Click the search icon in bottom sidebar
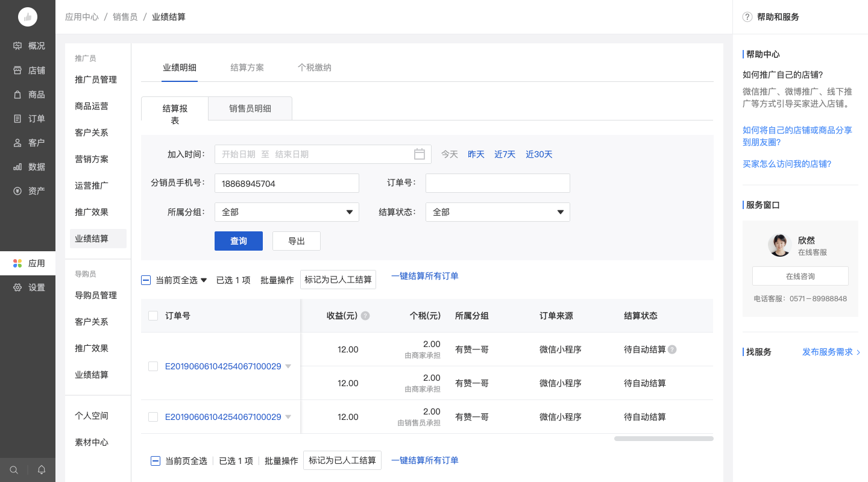The image size is (868, 482). click(x=14, y=470)
